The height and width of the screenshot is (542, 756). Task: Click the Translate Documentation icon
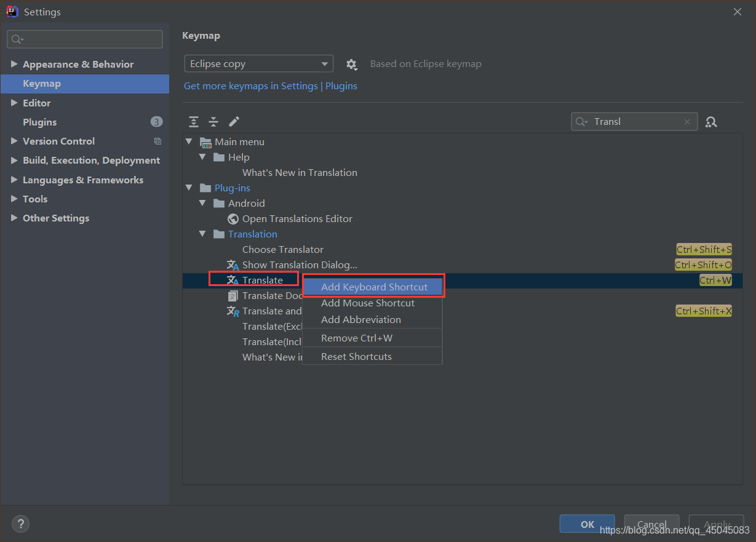pyautogui.click(x=233, y=296)
